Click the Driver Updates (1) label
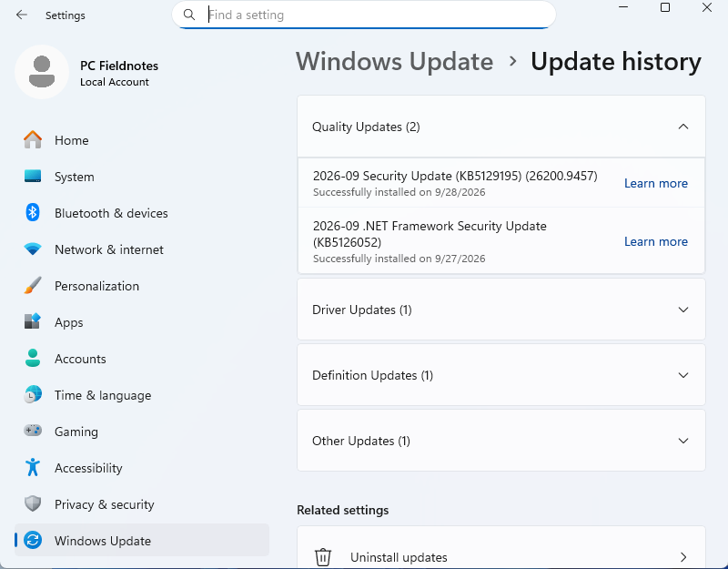728x569 pixels. click(362, 310)
